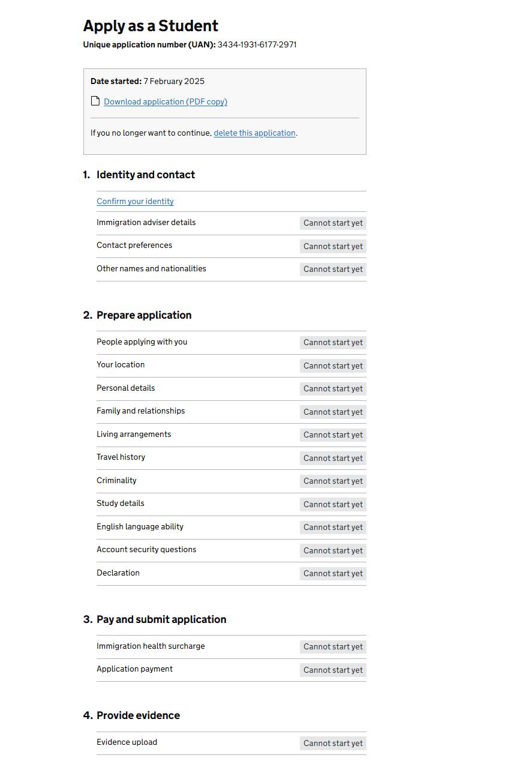Click Cannot start yet tag beside Application payment
Screen dimensions: 532x767
333,670
